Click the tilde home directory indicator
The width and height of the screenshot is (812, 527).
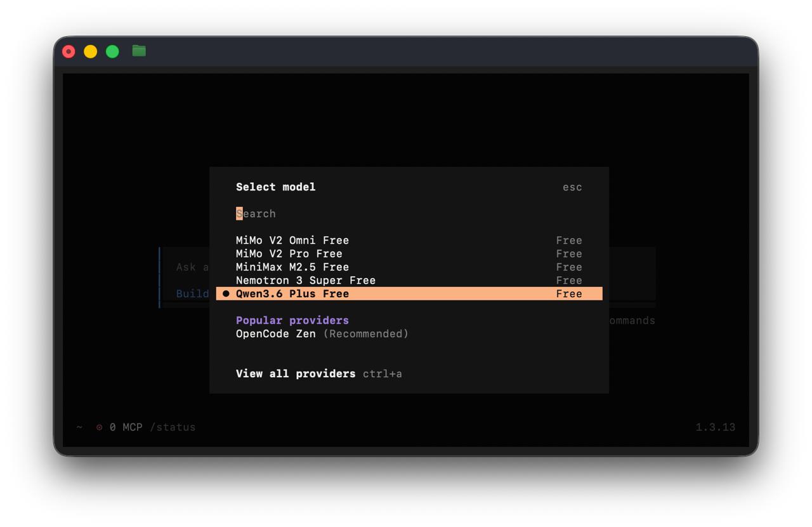pyautogui.click(x=79, y=427)
